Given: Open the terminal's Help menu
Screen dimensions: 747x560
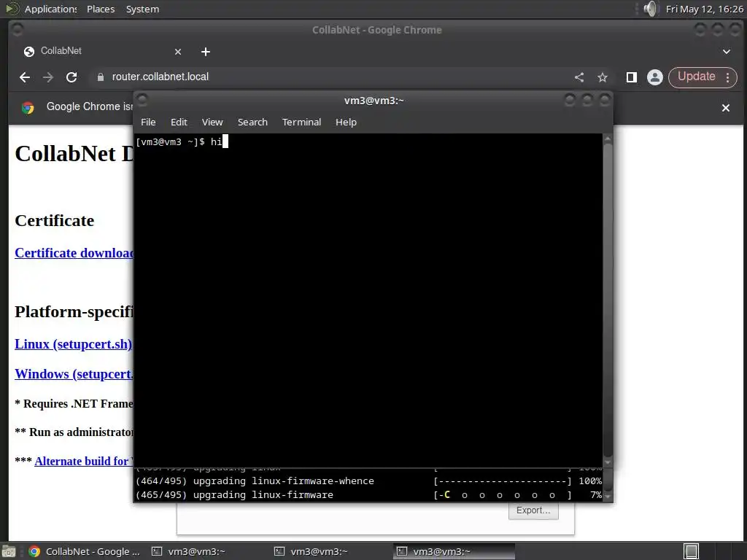Looking at the screenshot, I should click(346, 122).
